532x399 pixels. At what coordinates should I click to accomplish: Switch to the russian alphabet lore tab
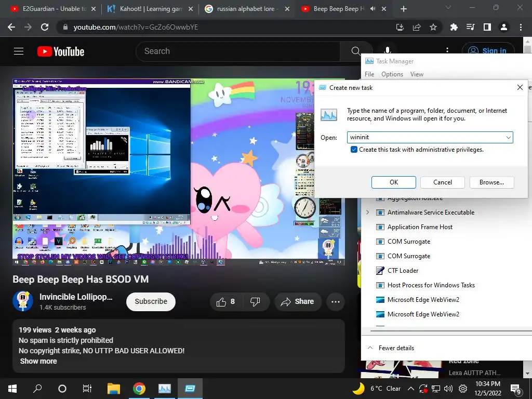[x=246, y=9]
